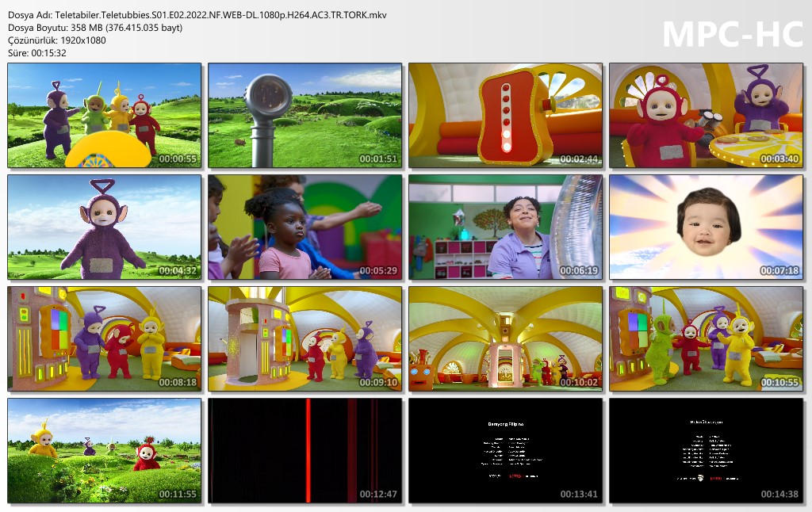Open the red streak thumbnail at 00:12:47
The height and width of the screenshot is (512, 812).
305,451
